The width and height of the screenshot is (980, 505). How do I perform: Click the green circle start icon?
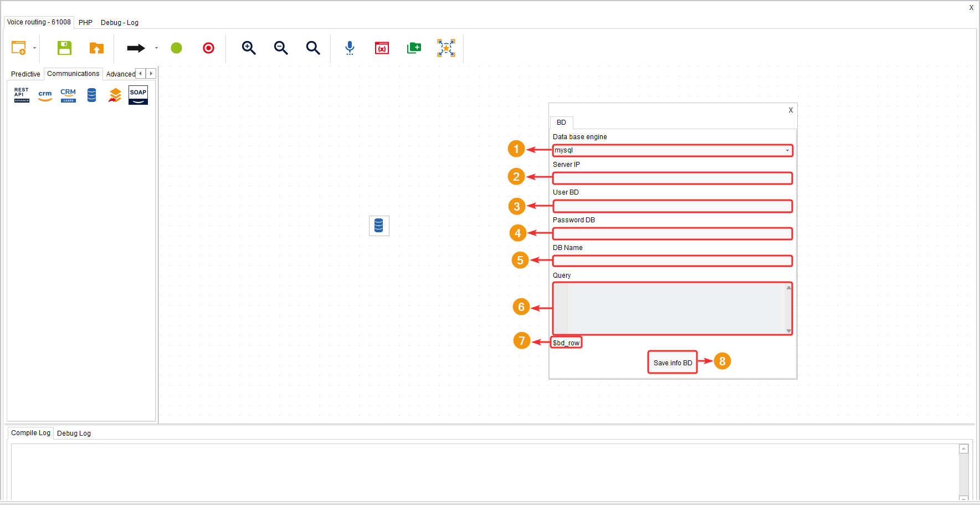pos(176,48)
